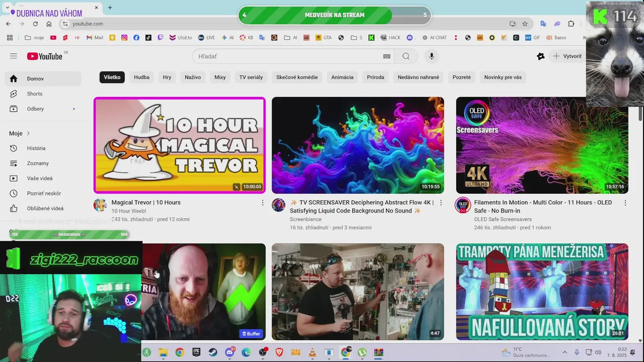Open the AI CHAT bookmark
Viewport: 644px width, 362px height.
[434, 38]
